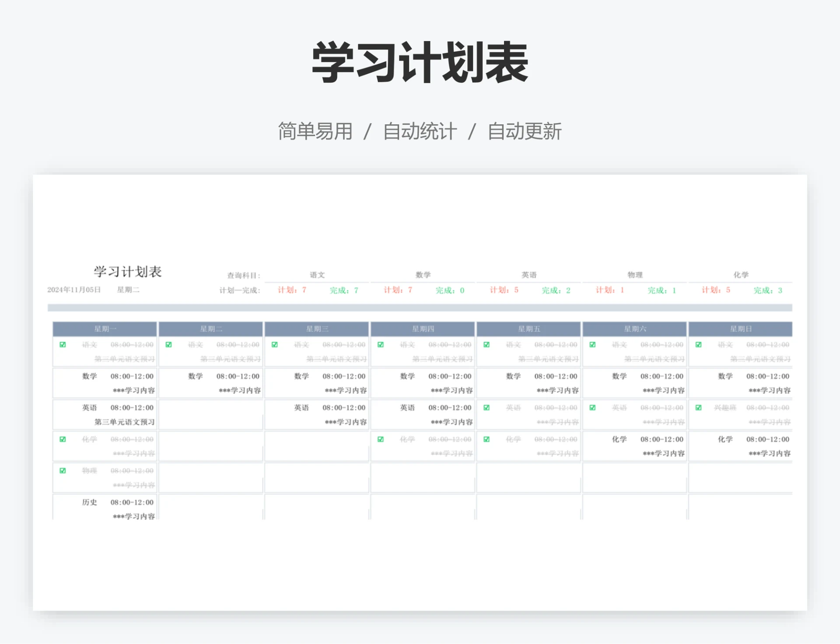The height and width of the screenshot is (644, 840).
Task: Uncheck the 化学 checkbox on 星期四
Action: (380, 440)
